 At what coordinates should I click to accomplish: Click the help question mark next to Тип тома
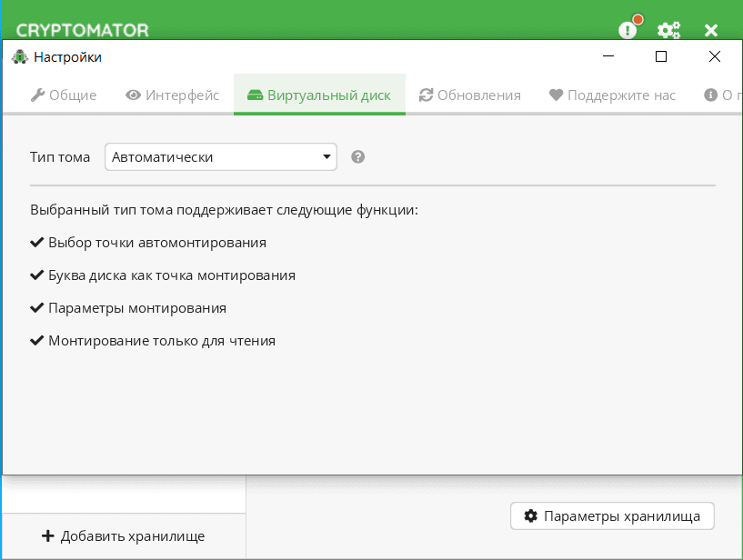point(358,156)
